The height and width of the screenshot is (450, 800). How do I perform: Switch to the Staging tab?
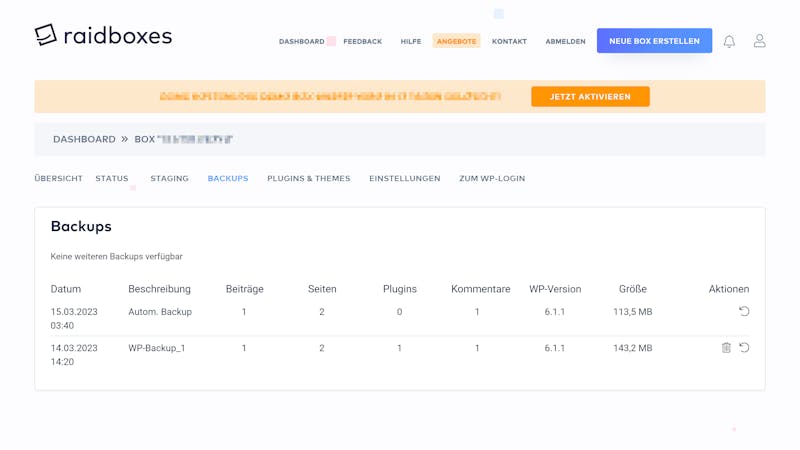point(169,179)
